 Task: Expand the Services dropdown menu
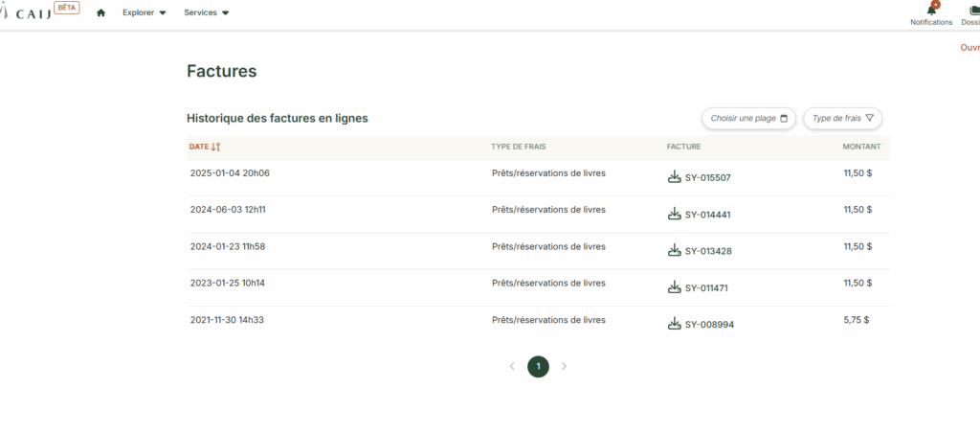[206, 12]
